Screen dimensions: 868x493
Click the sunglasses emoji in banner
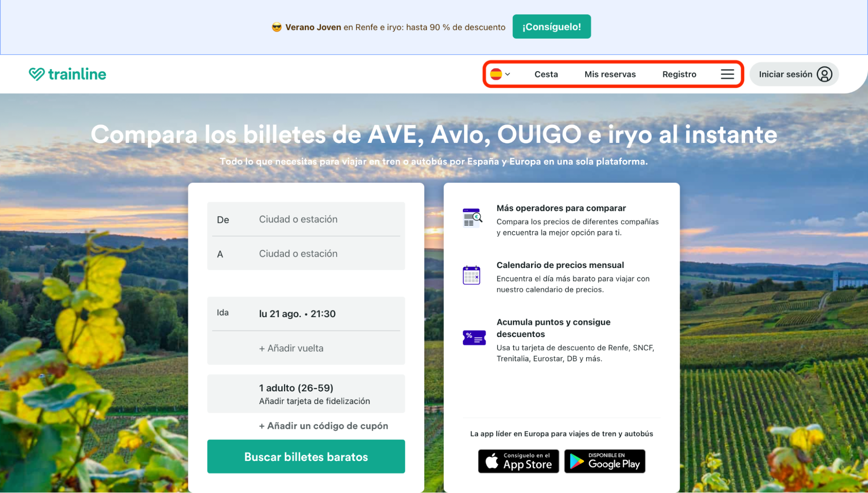pyautogui.click(x=277, y=27)
